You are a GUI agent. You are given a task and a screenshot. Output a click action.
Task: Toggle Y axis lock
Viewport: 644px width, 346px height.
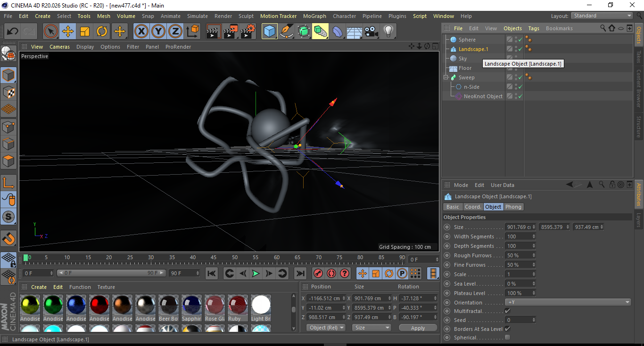coord(158,32)
